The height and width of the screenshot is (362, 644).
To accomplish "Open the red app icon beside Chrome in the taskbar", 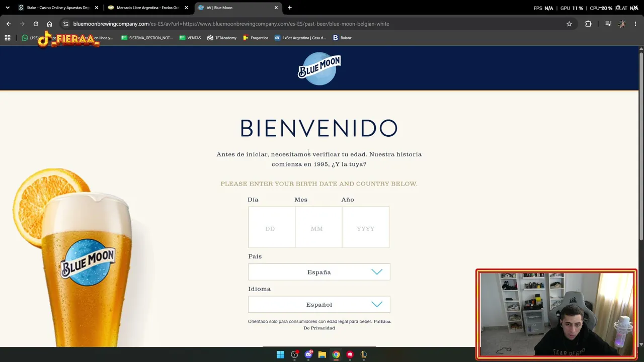I will (350, 354).
